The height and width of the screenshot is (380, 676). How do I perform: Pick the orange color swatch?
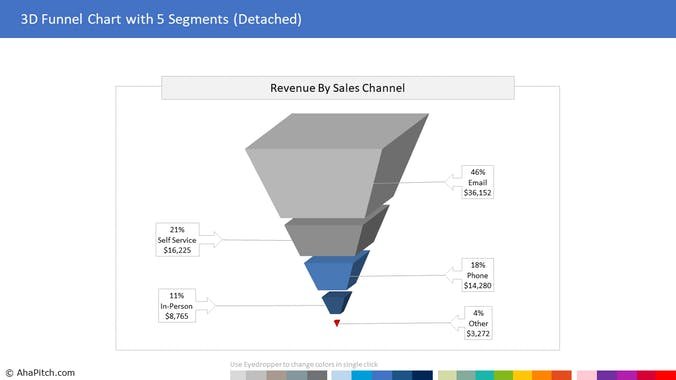coord(542,375)
